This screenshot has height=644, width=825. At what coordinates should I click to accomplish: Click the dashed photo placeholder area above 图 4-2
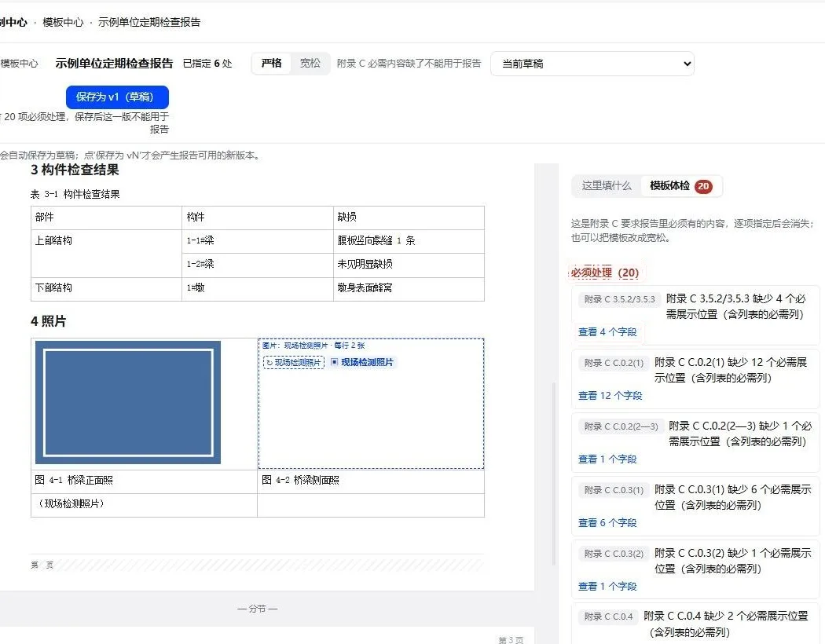pos(371,404)
